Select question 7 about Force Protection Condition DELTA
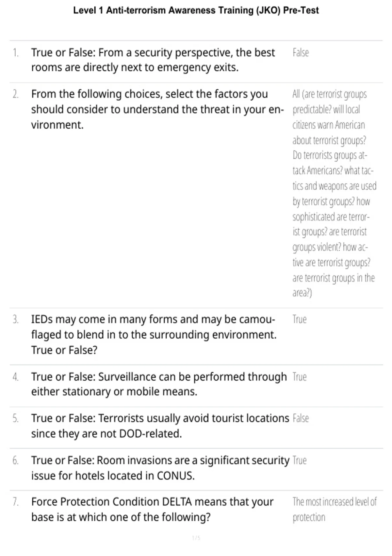This screenshot has width=392, height=556. tap(152, 509)
